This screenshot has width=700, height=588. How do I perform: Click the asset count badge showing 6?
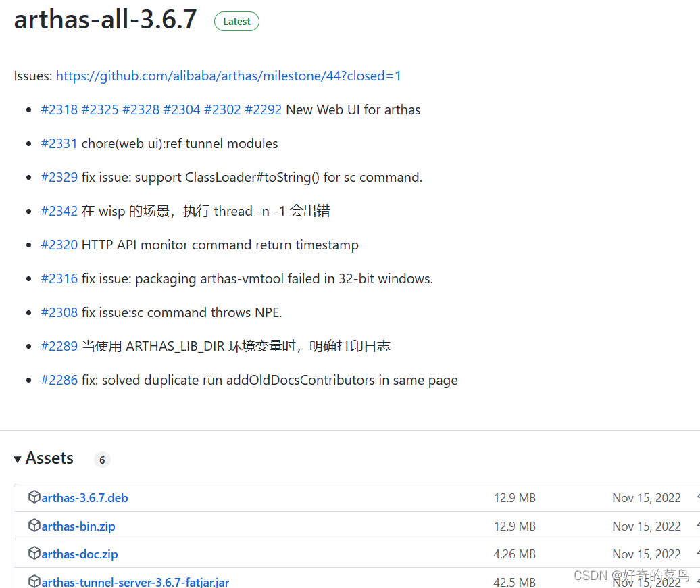point(102,460)
